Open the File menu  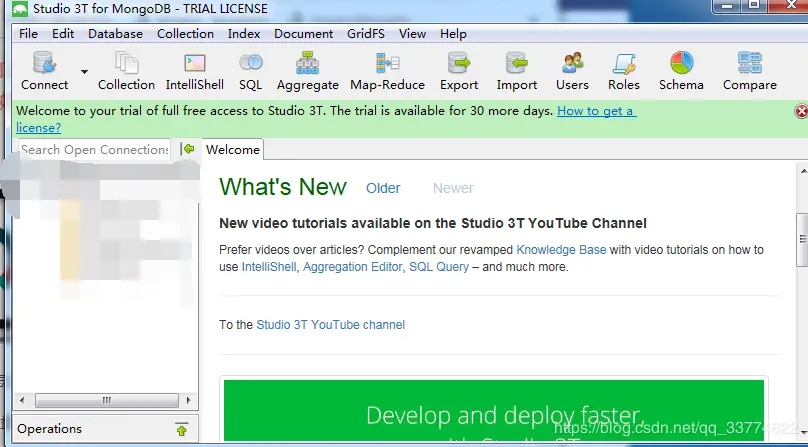[x=28, y=34]
